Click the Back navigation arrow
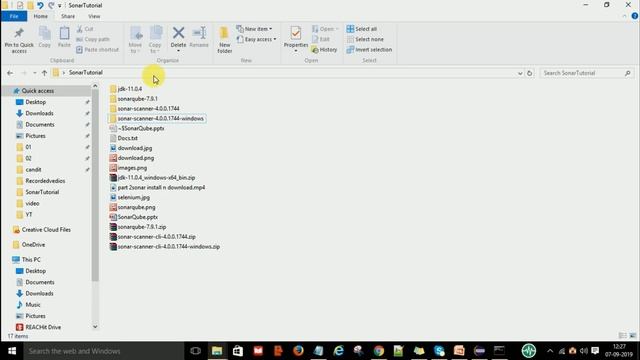The width and height of the screenshot is (640, 360). point(10,73)
